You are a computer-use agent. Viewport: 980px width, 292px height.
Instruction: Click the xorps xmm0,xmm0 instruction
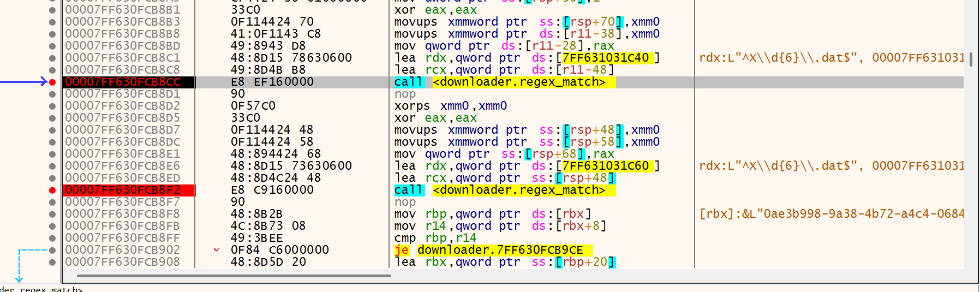(x=451, y=106)
